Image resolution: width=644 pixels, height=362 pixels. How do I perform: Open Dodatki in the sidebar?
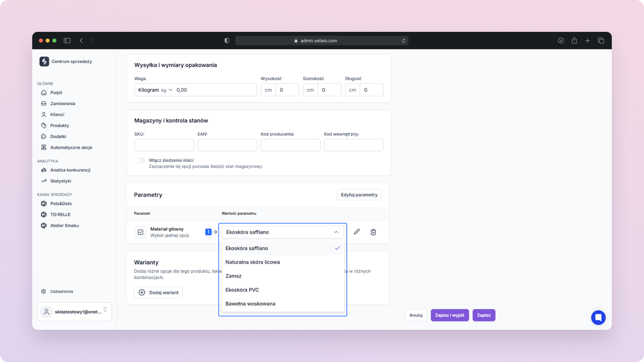pos(58,136)
